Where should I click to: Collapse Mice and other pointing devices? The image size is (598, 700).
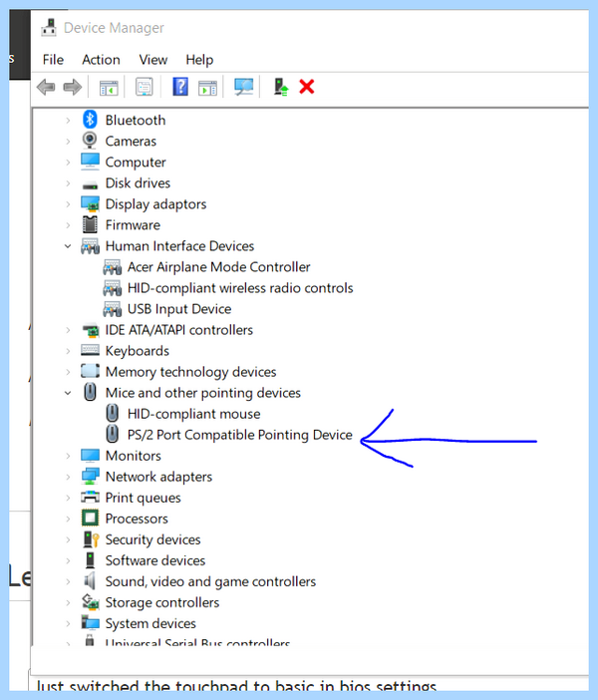(x=68, y=393)
